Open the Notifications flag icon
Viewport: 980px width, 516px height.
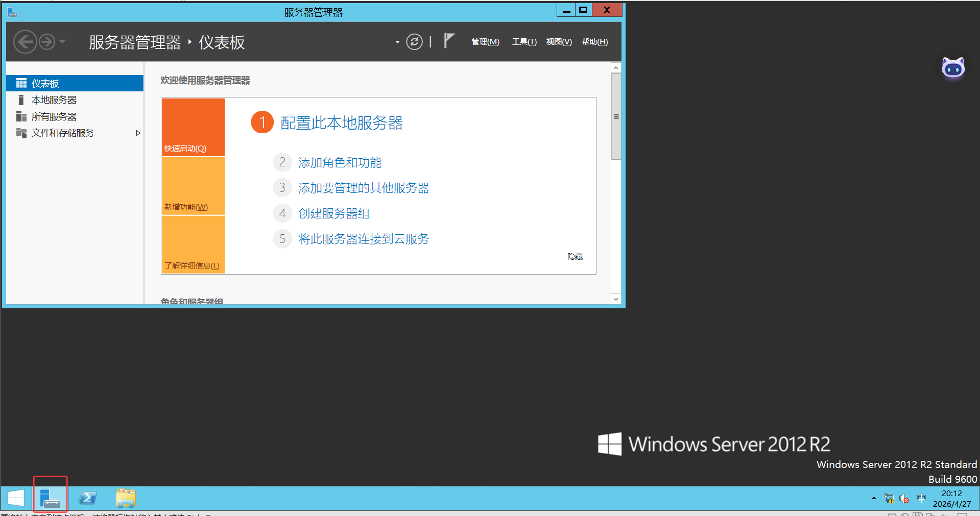(x=449, y=41)
